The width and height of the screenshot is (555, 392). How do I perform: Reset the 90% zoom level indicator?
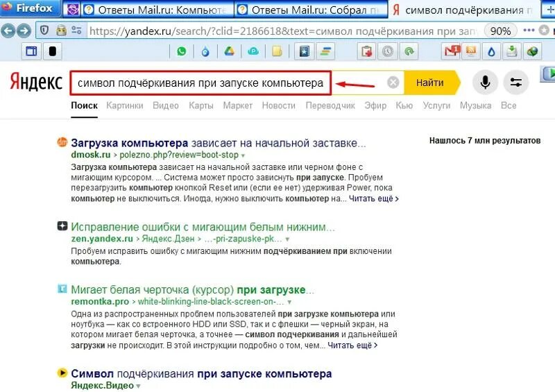pyautogui.click(x=500, y=31)
